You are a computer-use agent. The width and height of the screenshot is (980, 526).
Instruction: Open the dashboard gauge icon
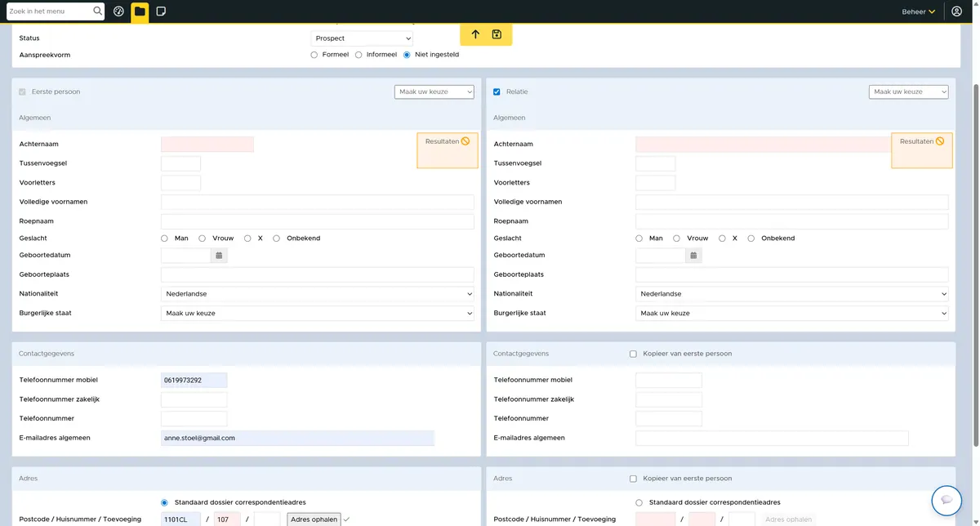pos(118,11)
